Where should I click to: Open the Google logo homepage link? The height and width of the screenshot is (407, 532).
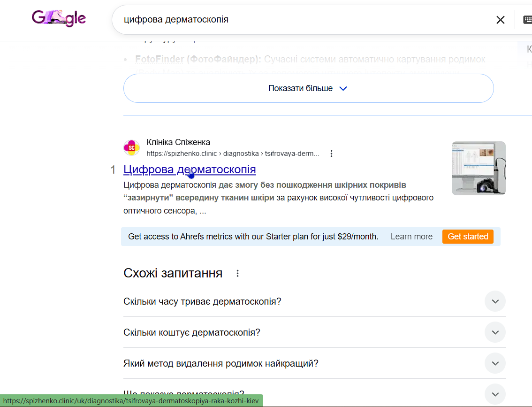pos(59,18)
